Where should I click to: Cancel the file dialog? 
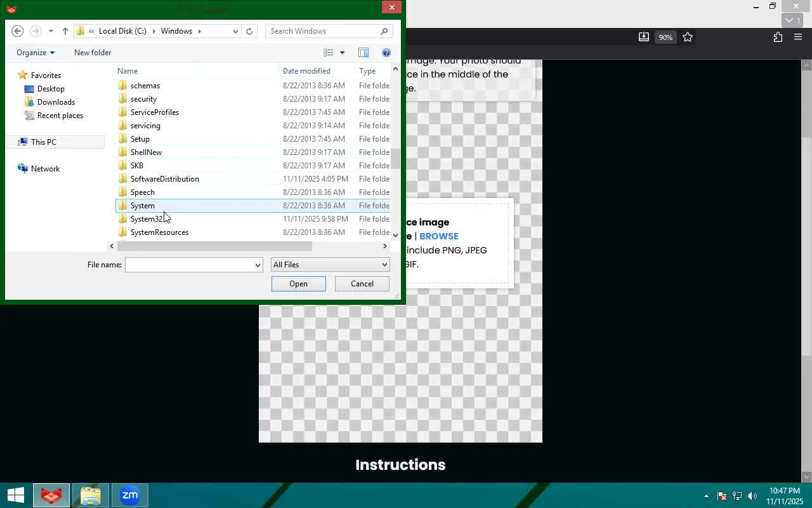362,284
